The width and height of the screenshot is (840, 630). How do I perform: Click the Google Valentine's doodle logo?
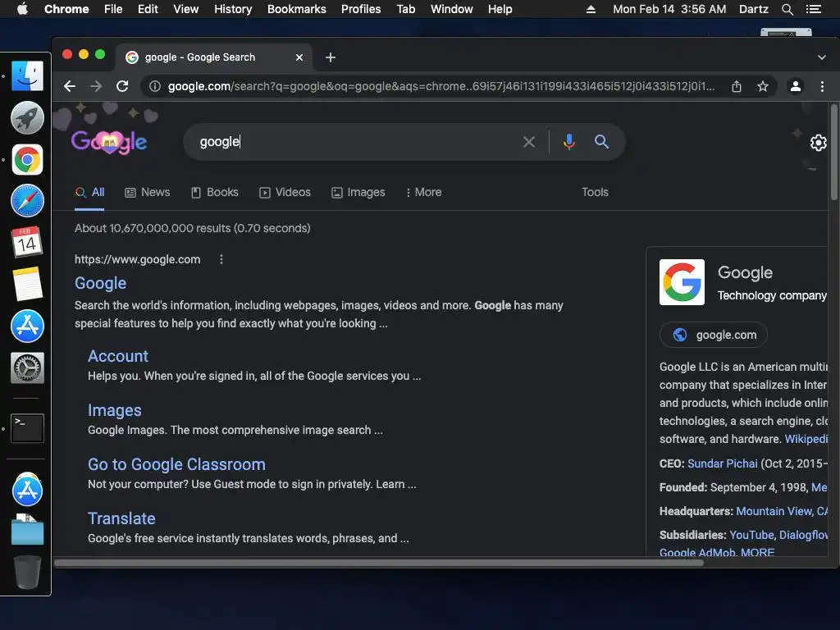pyautogui.click(x=109, y=143)
